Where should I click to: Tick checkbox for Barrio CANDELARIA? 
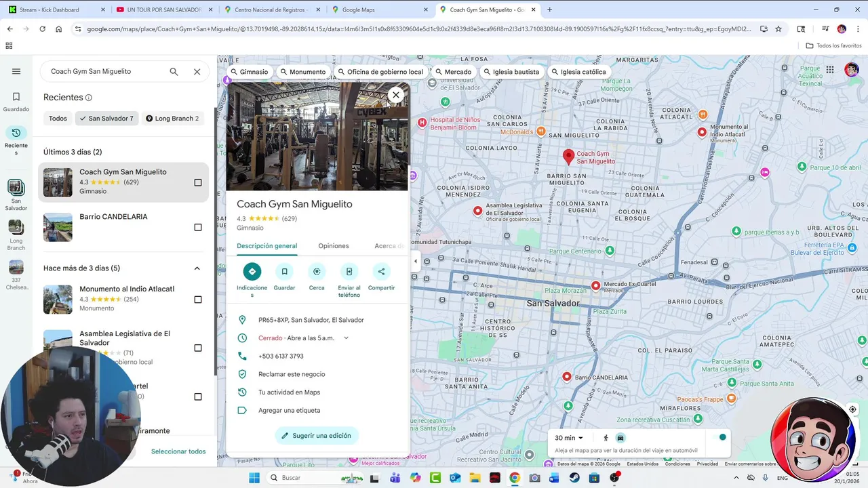click(x=198, y=227)
